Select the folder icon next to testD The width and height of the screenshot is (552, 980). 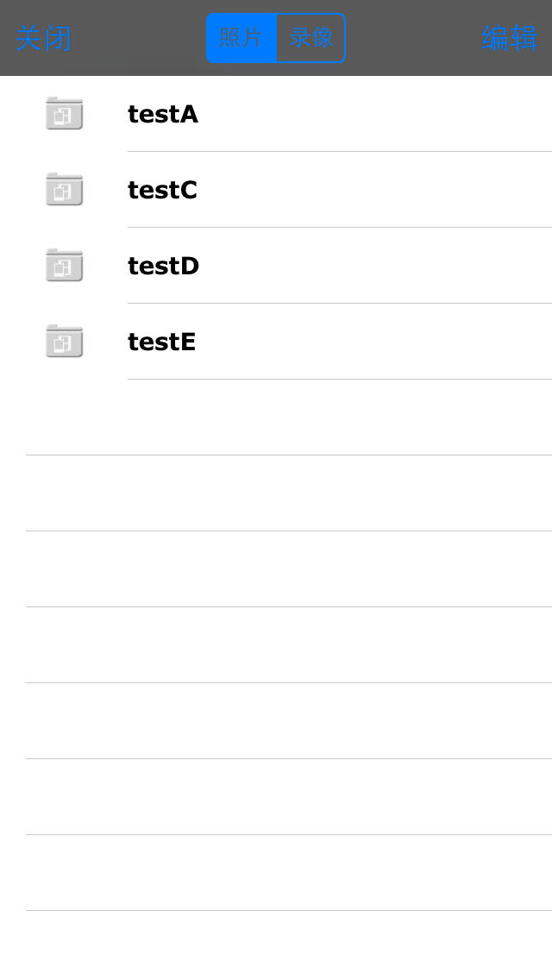point(65,265)
